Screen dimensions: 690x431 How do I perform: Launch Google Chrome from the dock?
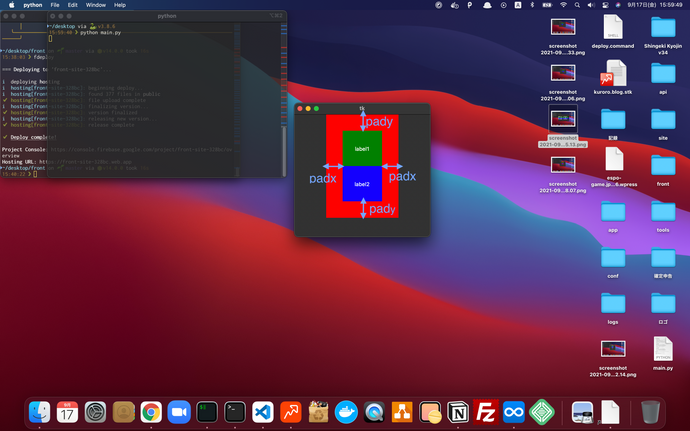pos(151,412)
